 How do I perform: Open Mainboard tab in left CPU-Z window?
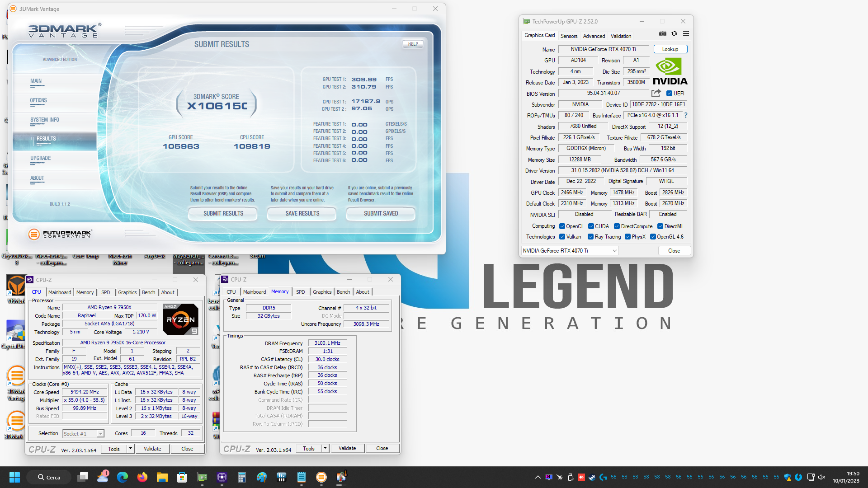pos(60,292)
